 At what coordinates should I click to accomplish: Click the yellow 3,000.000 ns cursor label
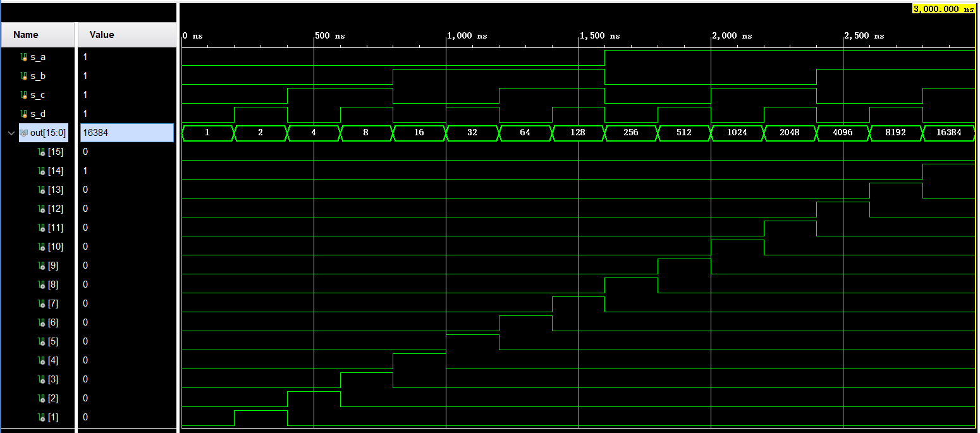(943, 8)
